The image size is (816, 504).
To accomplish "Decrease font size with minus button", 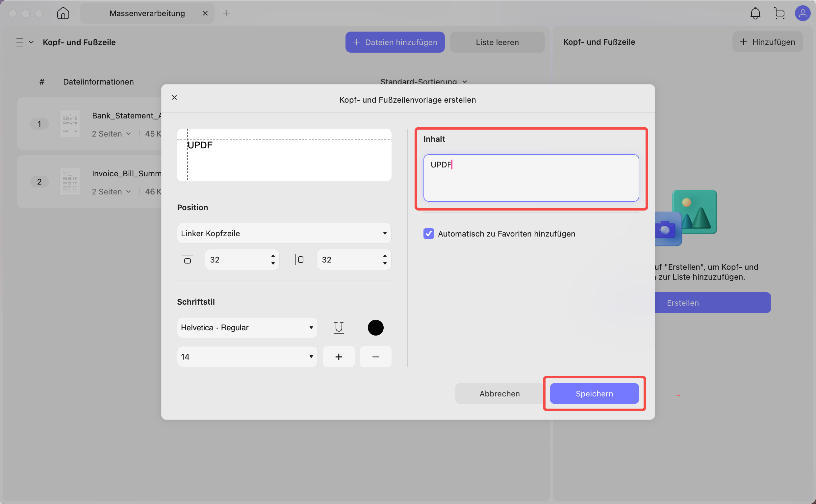I will tap(375, 357).
